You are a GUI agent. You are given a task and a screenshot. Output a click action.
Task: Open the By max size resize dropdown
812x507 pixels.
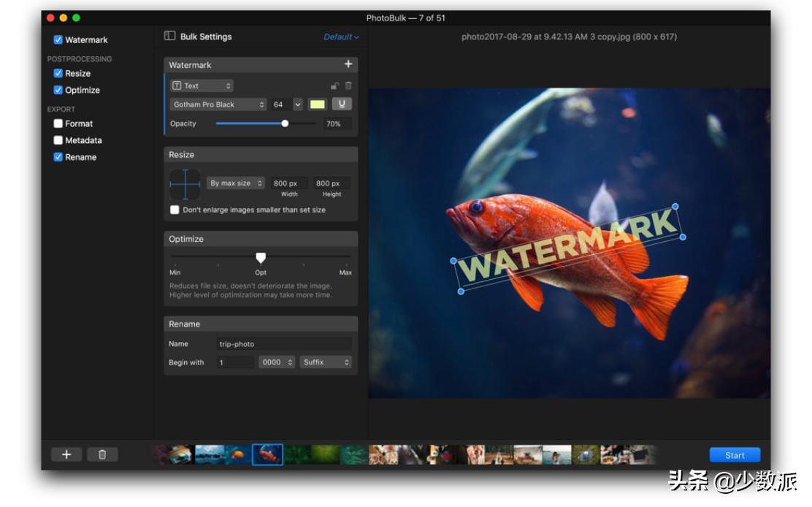tap(236, 183)
